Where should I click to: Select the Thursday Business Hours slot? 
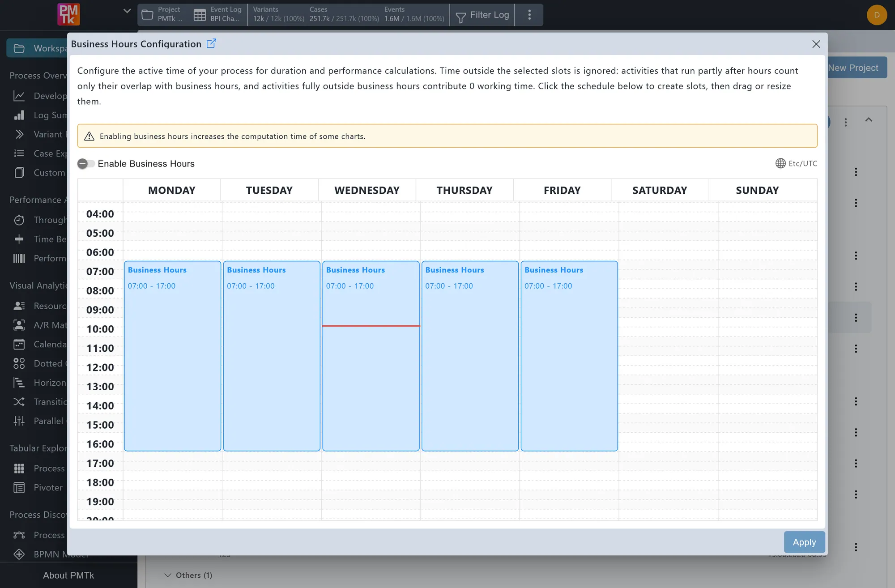(470, 356)
